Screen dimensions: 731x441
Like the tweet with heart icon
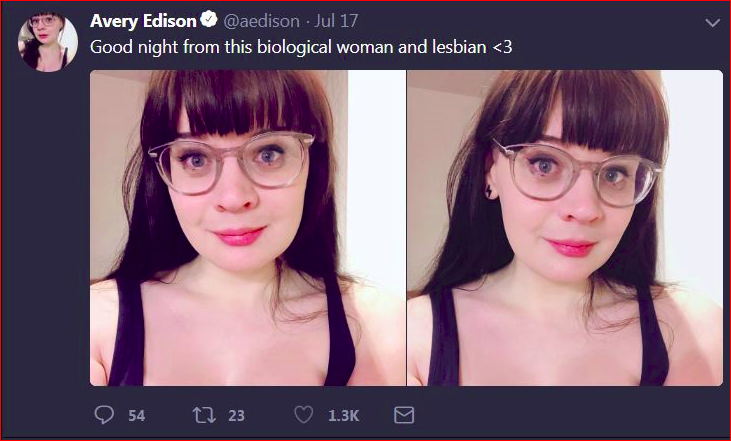tap(303, 414)
